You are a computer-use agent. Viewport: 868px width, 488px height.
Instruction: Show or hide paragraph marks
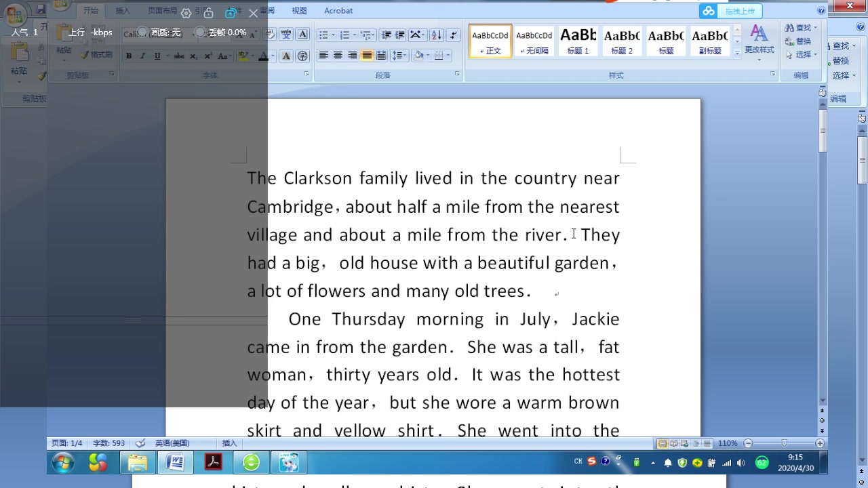click(x=454, y=35)
